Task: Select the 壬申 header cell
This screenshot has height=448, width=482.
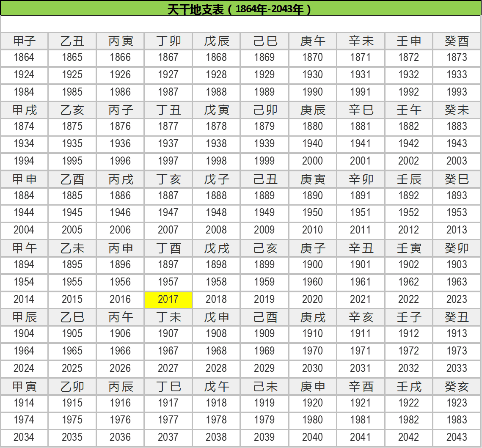Action: 408,41
